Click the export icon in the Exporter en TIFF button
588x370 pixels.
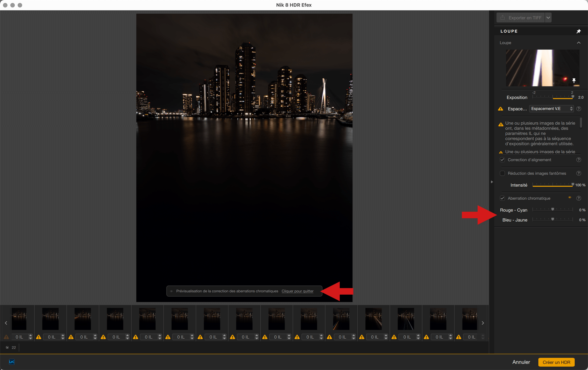pos(503,18)
